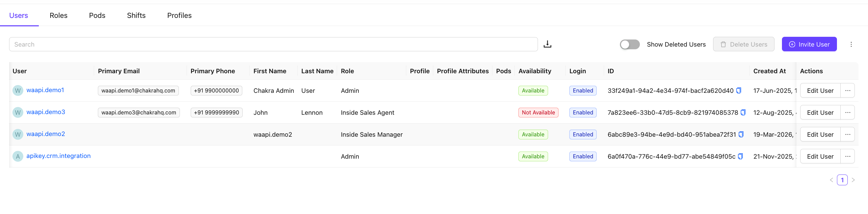The height and width of the screenshot is (214, 868).
Task: Click Primary Email column header
Action: pyautogui.click(x=119, y=71)
